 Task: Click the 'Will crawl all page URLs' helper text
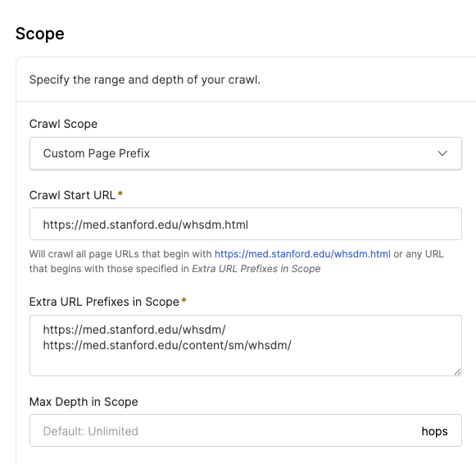click(237, 262)
